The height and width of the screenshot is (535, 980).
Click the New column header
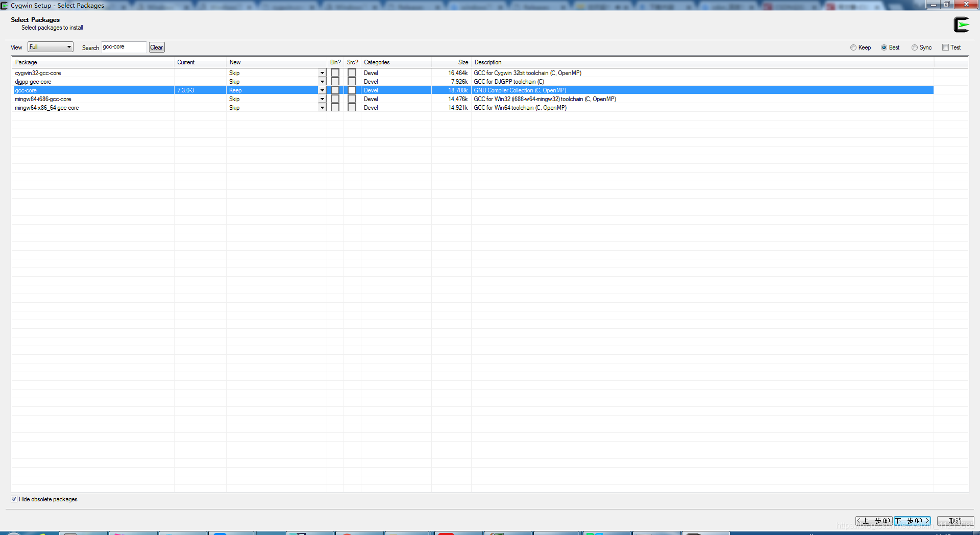click(x=276, y=62)
